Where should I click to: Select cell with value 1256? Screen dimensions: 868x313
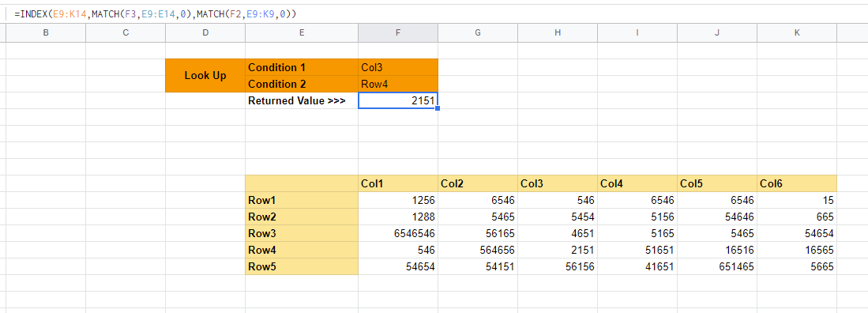click(398, 200)
